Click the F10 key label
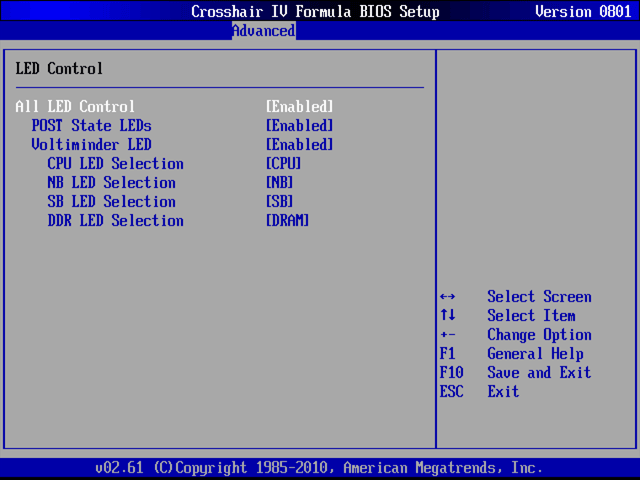 click(x=451, y=373)
